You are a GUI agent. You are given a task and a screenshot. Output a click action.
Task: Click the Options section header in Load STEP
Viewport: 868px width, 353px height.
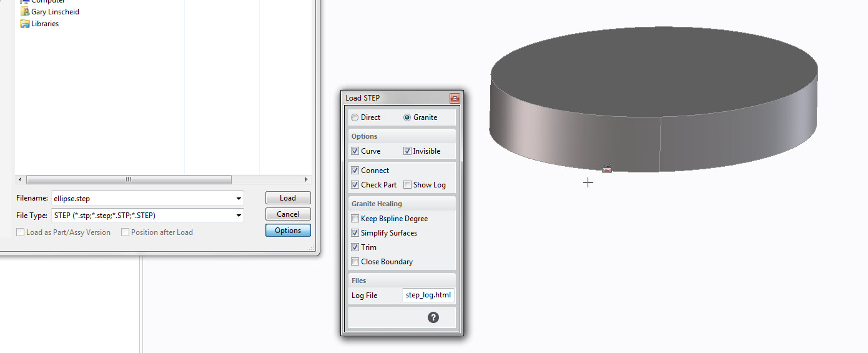[402, 136]
